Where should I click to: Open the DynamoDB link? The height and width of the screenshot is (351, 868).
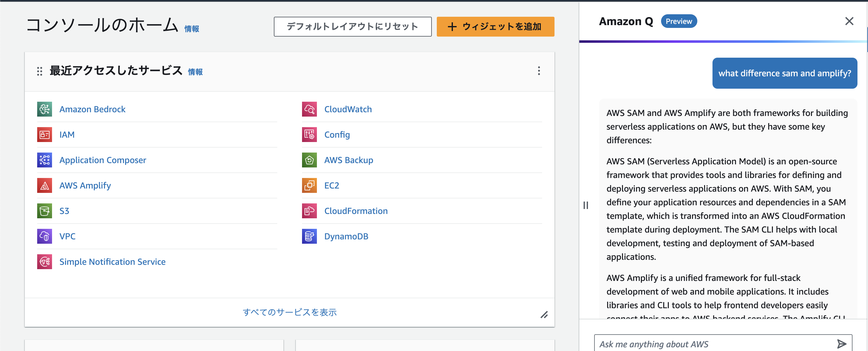pyautogui.click(x=346, y=236)
